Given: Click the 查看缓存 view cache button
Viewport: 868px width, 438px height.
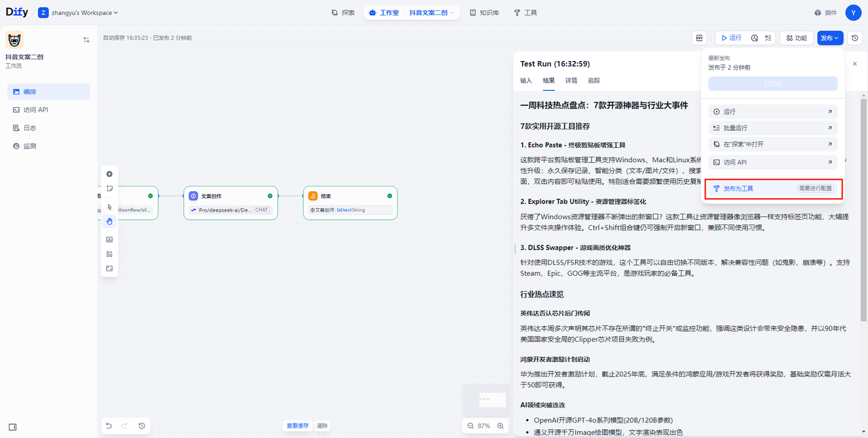Looking at the screenshot, I should click(x=297, y=426).
